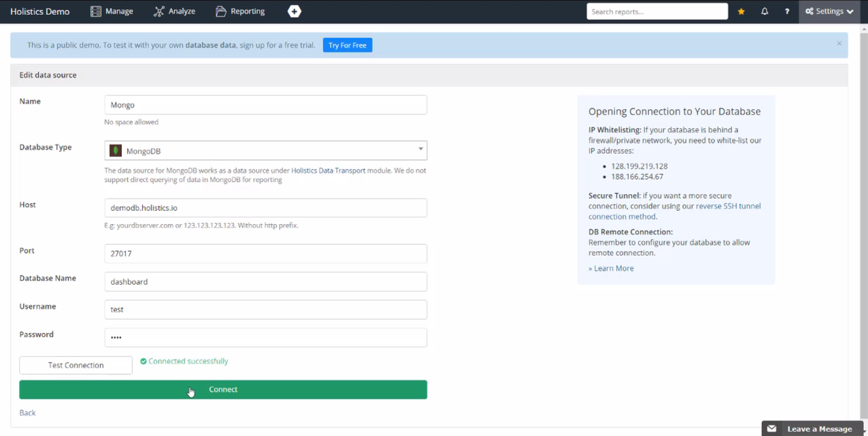The width and height of the screenshot is (868, 436).
Task: Click the Port field 27017
Action: point(266,254)
